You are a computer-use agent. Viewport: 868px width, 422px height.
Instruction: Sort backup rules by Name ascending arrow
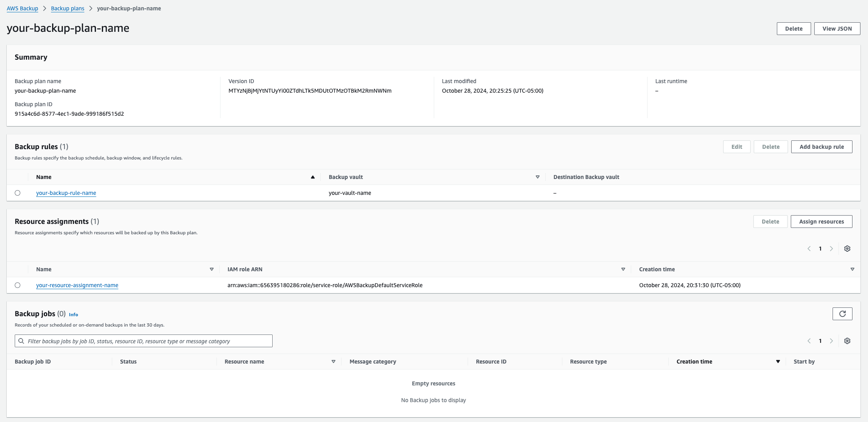click(x=313, y=177)
